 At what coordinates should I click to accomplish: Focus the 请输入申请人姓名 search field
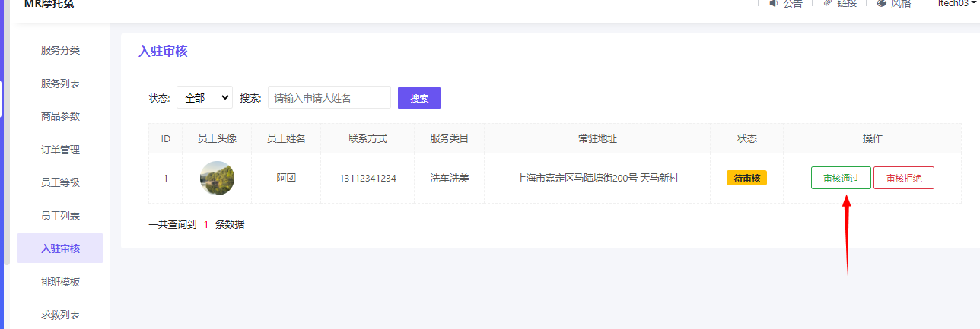[329, 97]
